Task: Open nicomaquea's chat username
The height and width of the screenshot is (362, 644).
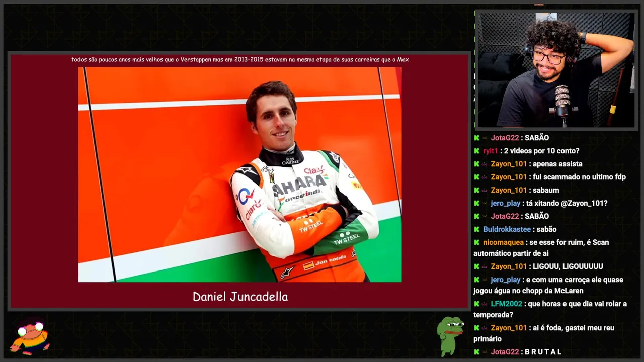Action: (x=503, y=242)
